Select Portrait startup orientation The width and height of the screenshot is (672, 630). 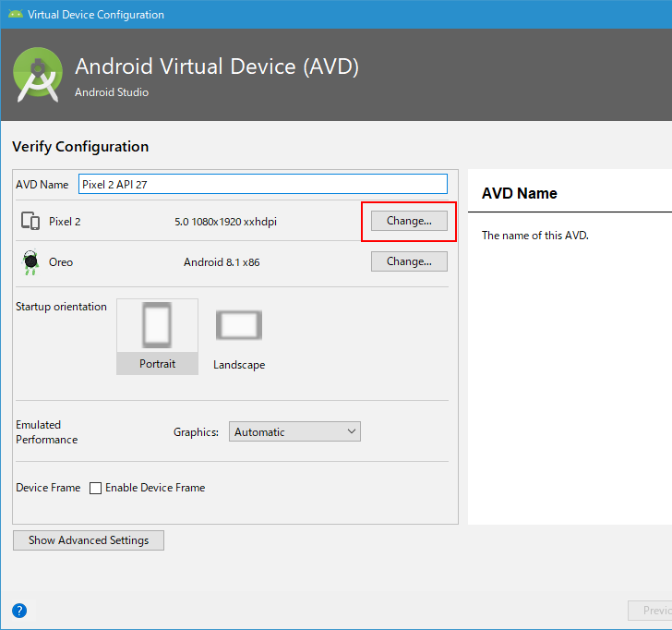coord(157,336)
